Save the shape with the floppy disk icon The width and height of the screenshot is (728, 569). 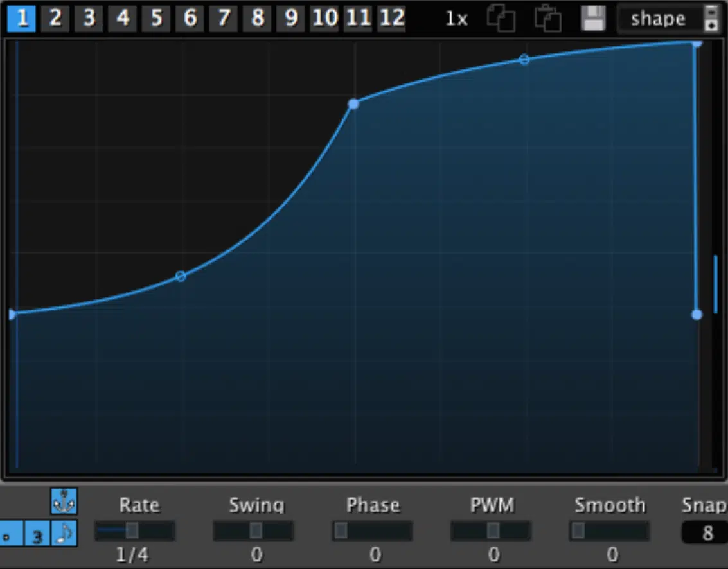[x=593, y=19]
